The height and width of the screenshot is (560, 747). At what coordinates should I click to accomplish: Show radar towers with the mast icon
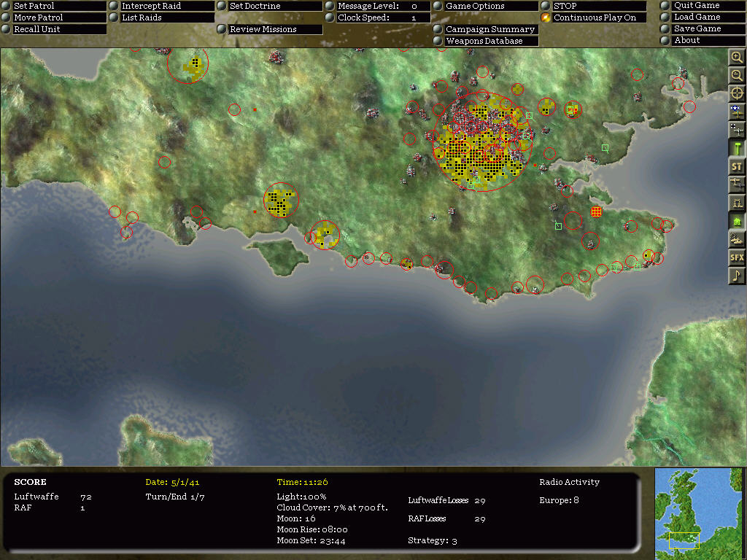click(737, 203)
